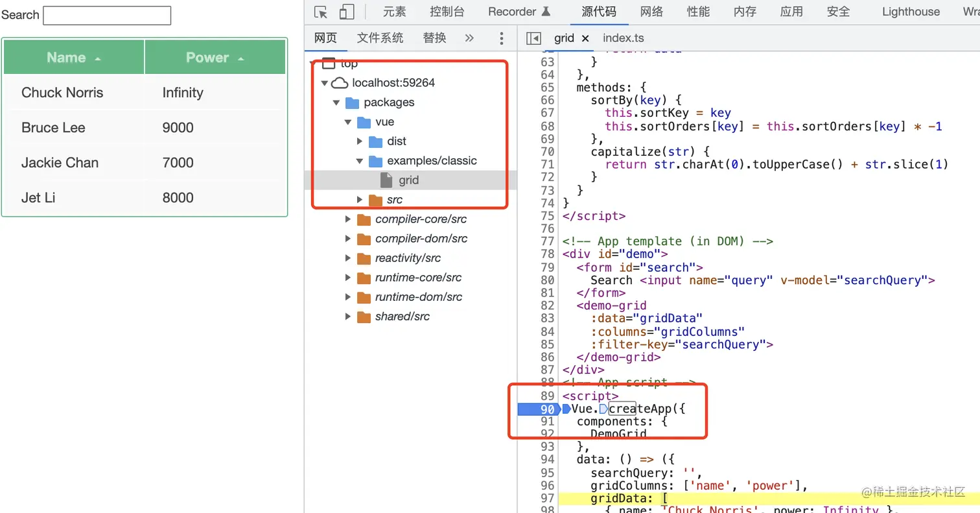Toggle a breakpoint on line 71
This screenshot has height=513, width=980.
pos(548,164)
